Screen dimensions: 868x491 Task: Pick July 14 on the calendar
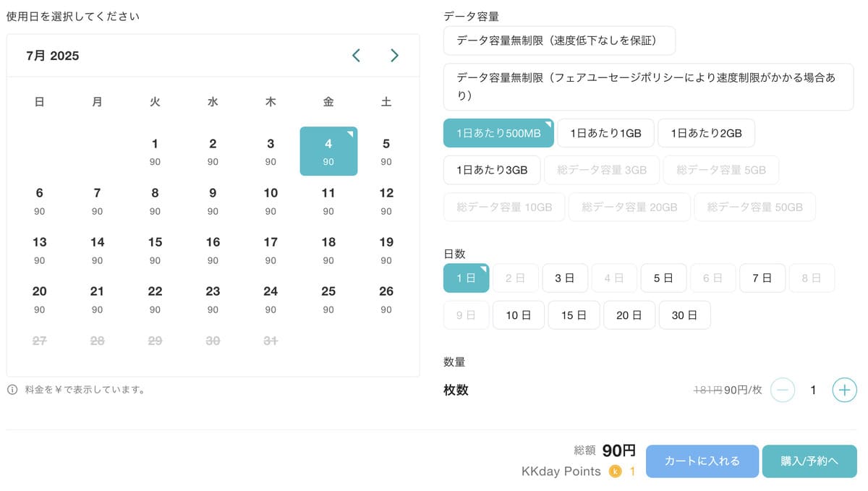coord(97,249)
